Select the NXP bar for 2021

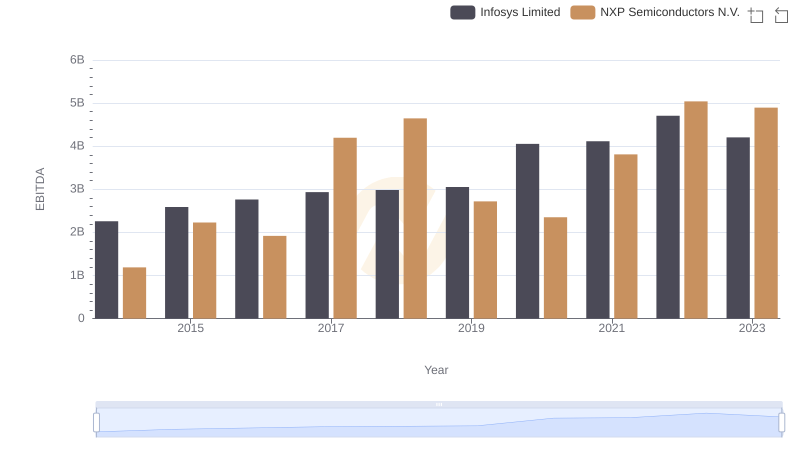click(626, 236)
